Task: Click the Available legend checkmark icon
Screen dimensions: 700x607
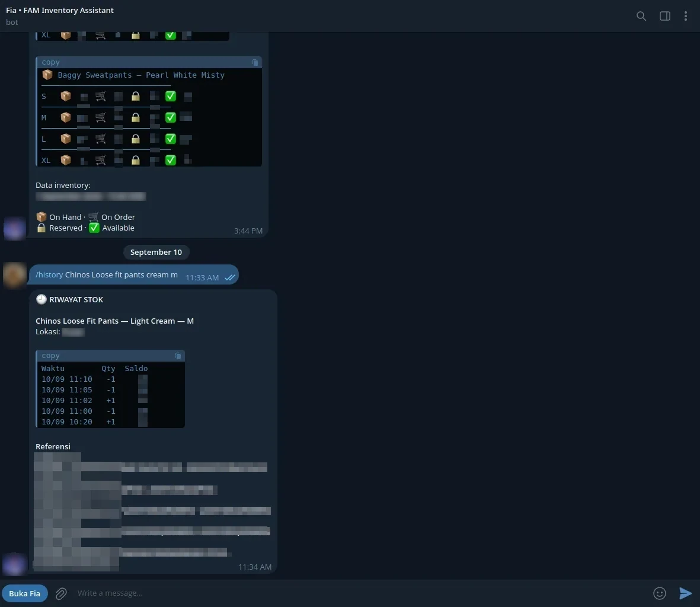Action: click(94, 228)
